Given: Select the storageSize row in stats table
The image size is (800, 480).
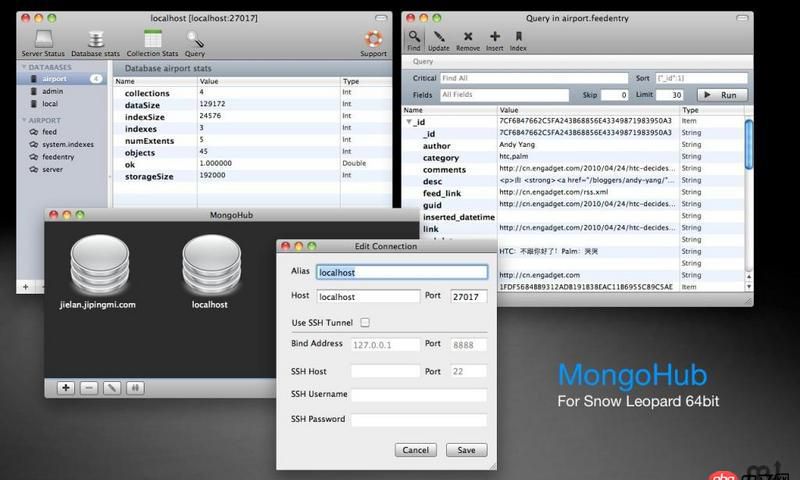Looking at the screenshot, I should 252,176.
